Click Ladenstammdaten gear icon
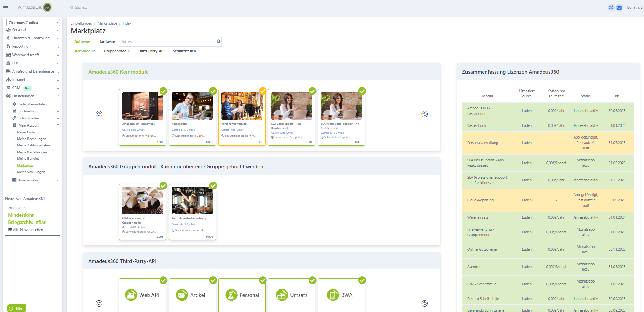 coord(14,104)
